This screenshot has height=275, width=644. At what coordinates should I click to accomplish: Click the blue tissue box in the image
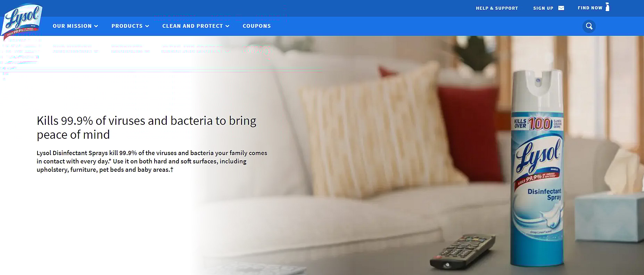click(x=609, y=217)
